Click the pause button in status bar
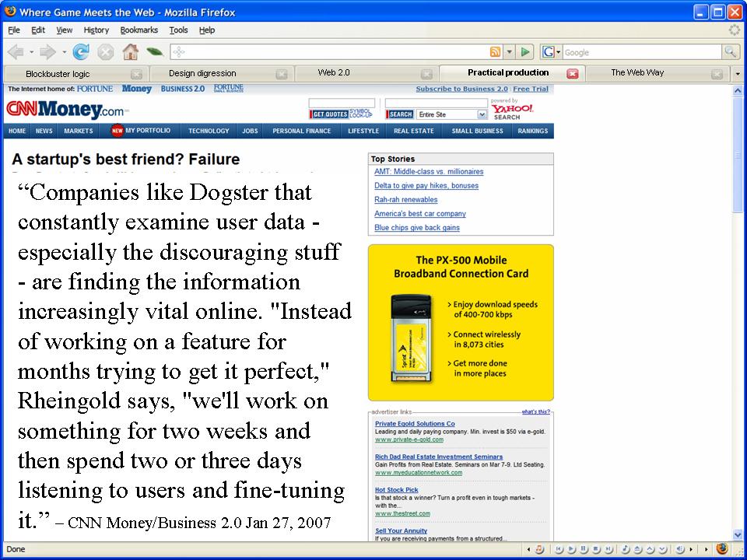 [584, 549]
